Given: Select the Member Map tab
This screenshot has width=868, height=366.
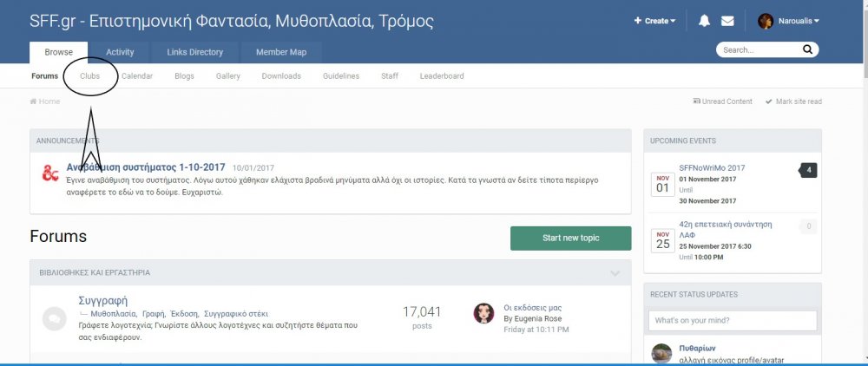Looking at the screenshot, I should click(x=280, y=52).
